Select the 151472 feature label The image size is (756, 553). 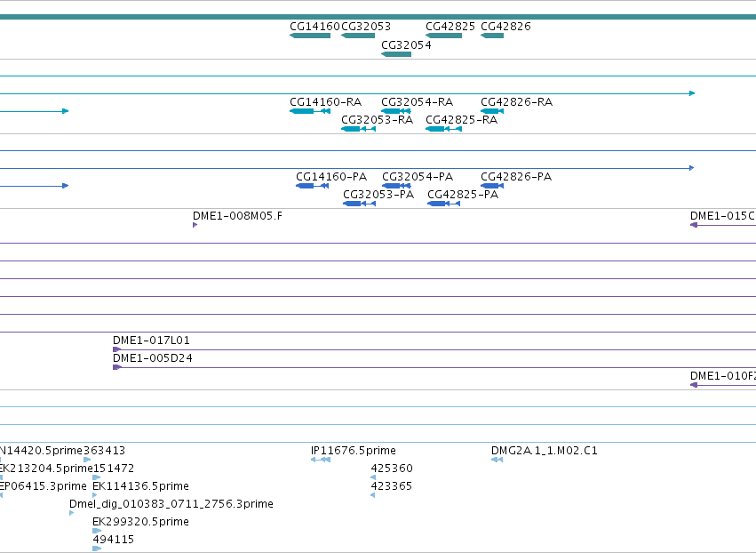(114, 469)
